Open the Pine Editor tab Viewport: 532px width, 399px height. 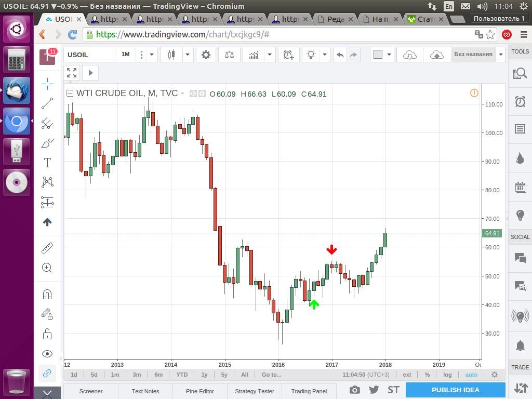click(200, 391)
